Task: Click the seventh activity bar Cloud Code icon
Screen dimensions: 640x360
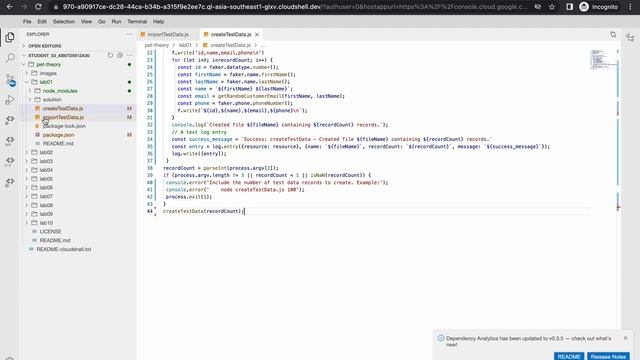Action: point(10,162)
